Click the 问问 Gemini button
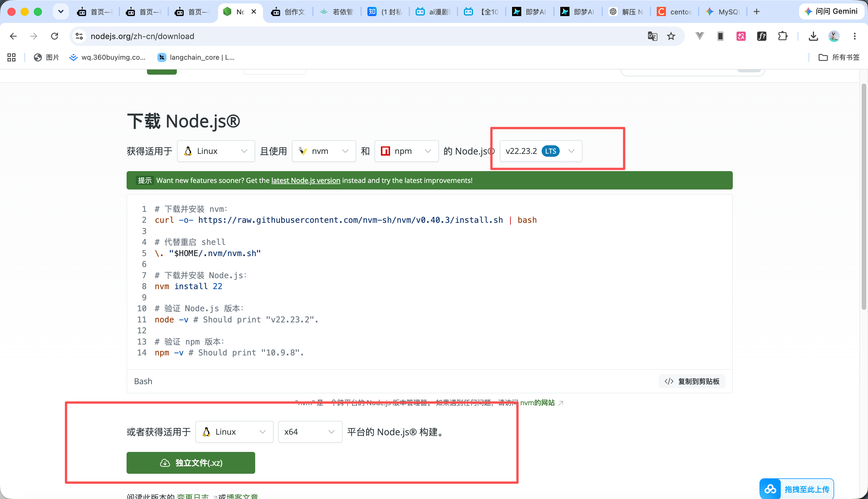The height and width of the screenshot is (499, 868). (x=831, y=11)
